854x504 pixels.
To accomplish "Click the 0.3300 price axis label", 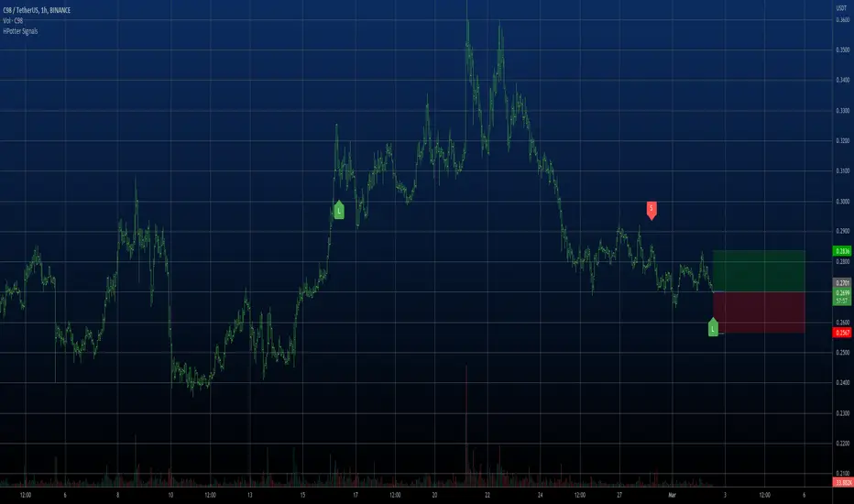I will click(x=842, y=111).
